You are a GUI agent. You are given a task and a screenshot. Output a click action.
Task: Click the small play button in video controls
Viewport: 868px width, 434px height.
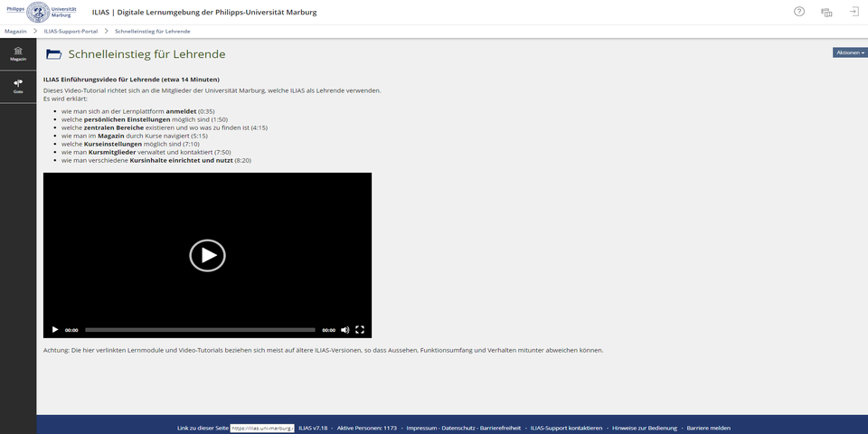click(55, 329)
